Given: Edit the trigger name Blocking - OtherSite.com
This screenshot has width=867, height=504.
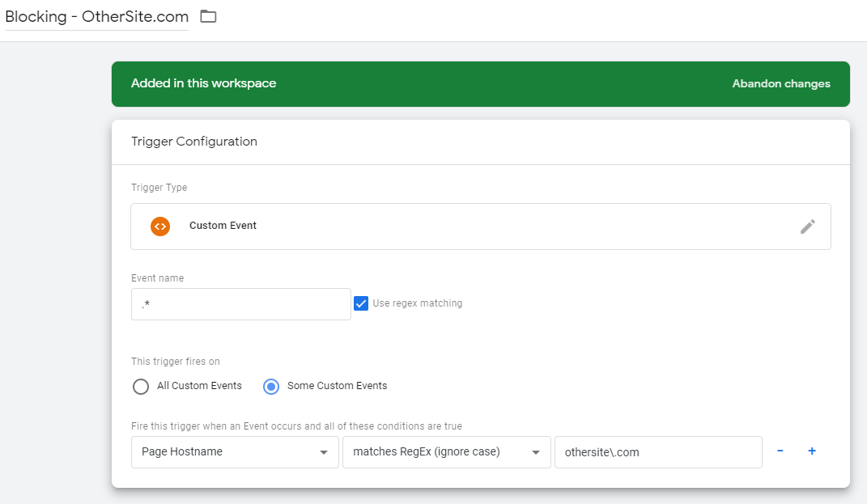Looking at the screenshot, I should pyautogui.click(x=97, y=16).
